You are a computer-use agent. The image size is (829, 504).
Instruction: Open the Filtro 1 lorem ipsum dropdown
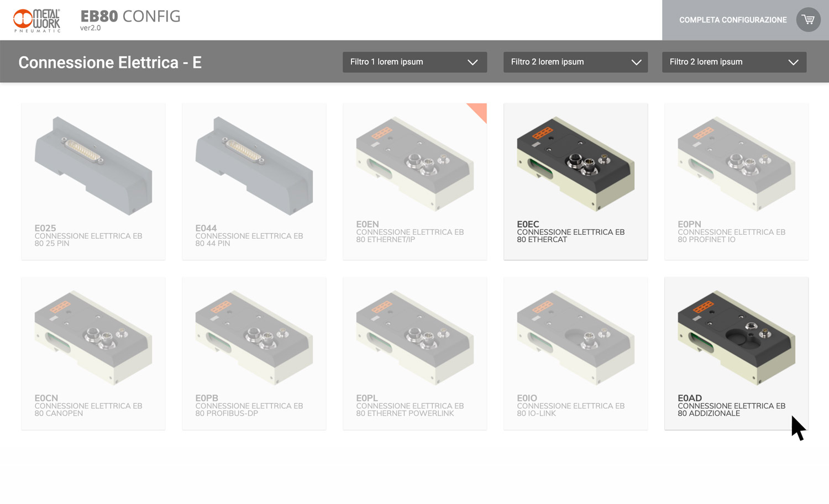coord(414,62)
